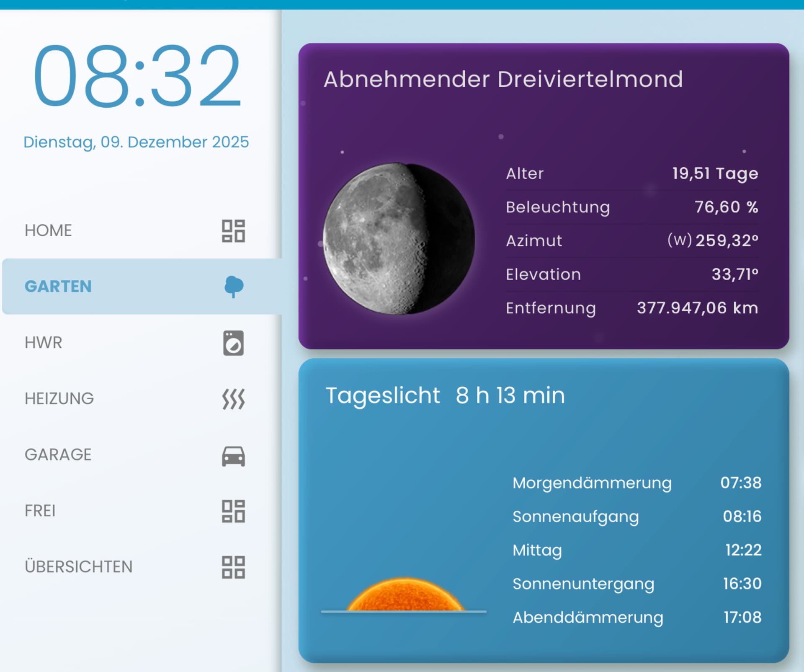Click the date Dienstag, 09. Dezember 2025

tap(136, 142)
